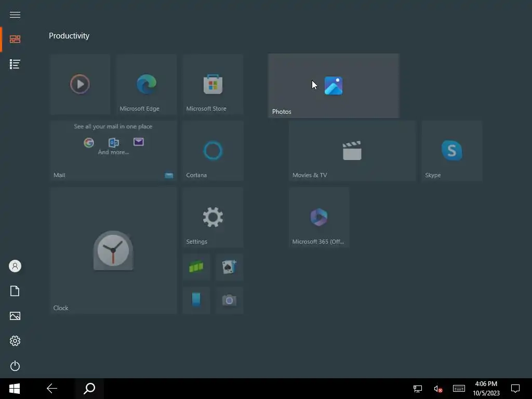Open the Microsoft 365 (Office) tile
The image size is (532, 399).
coord(319,217)
